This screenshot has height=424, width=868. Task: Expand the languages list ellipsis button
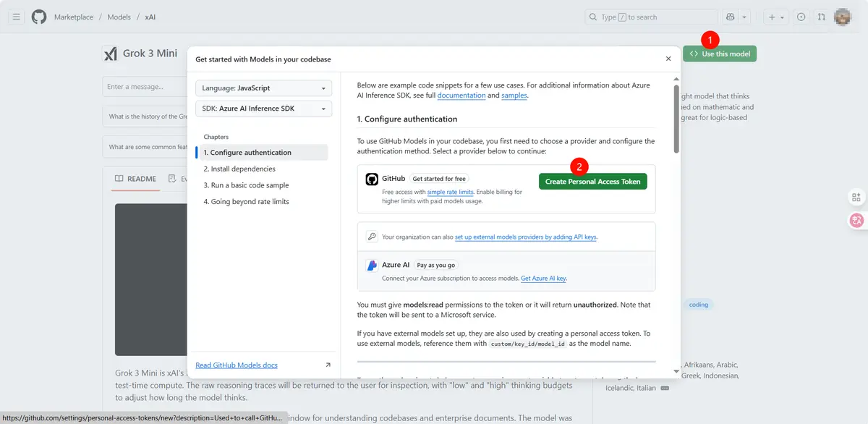point(665,389)
